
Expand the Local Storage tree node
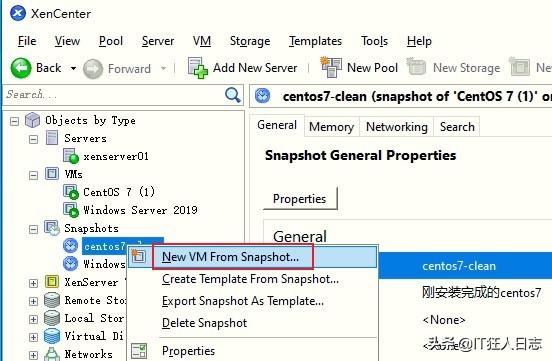click(33, 319)
